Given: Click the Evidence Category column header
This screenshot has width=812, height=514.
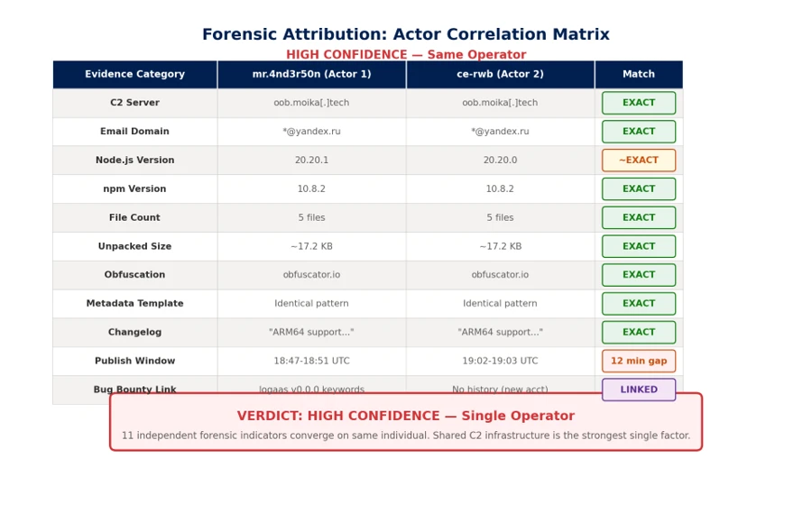Looking at the screenshot, I should (134, 74).
